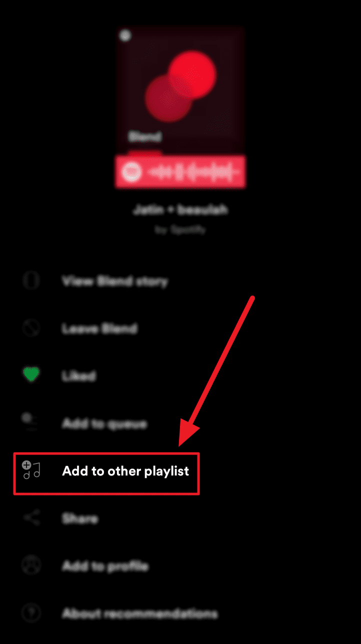
Task: Tap the red Spotify code bar
Action: (180, 172)
